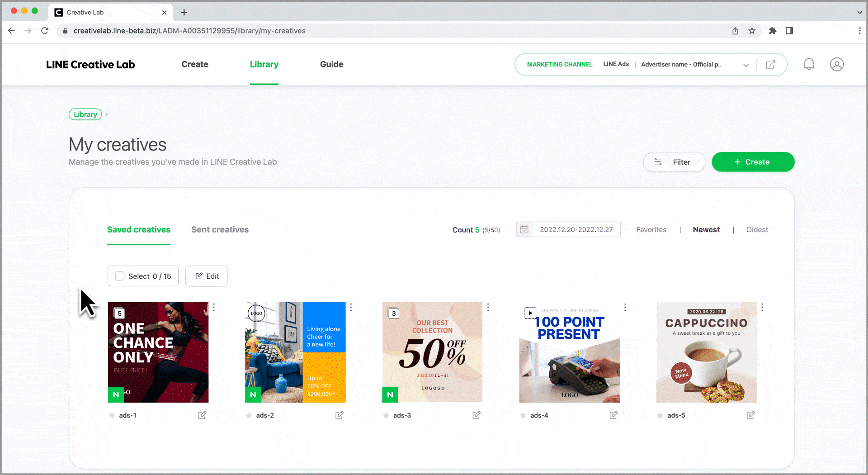868x475 pixels.
Task: Open the CAPPUCCINO ads-5 thumbnail
Action: click(x=706, y=352)
